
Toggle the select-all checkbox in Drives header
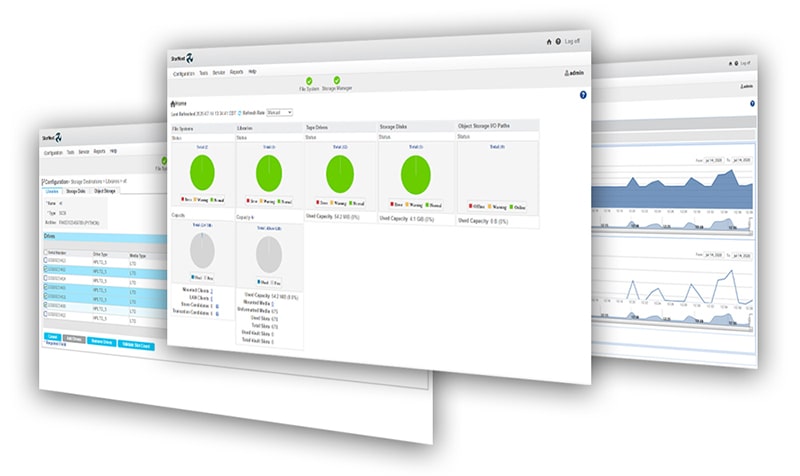[x=46, y=252]
